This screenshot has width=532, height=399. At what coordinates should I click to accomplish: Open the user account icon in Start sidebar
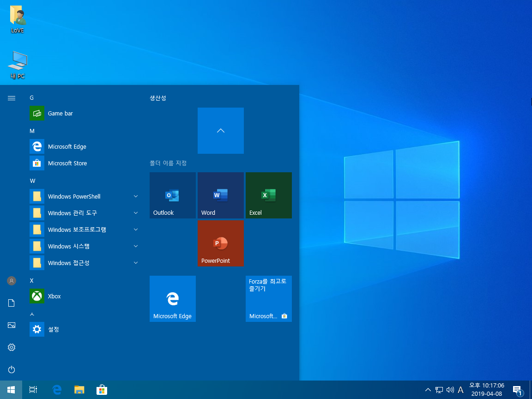(12, 281)
